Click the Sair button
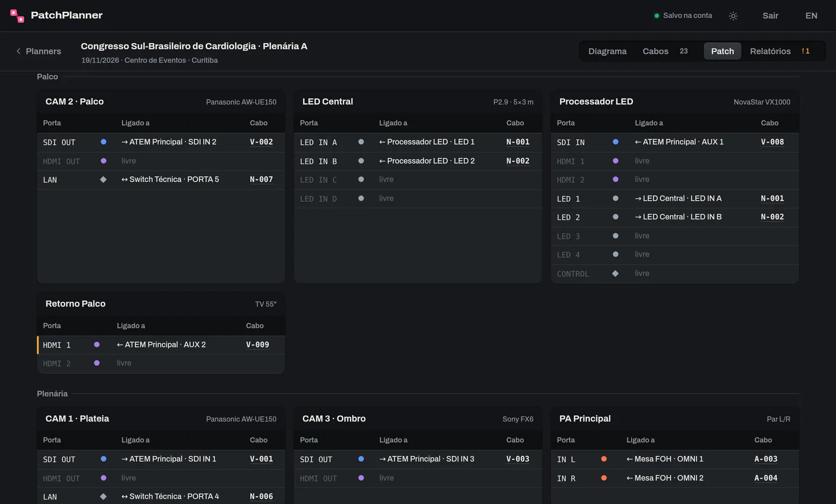 [770, 16]
